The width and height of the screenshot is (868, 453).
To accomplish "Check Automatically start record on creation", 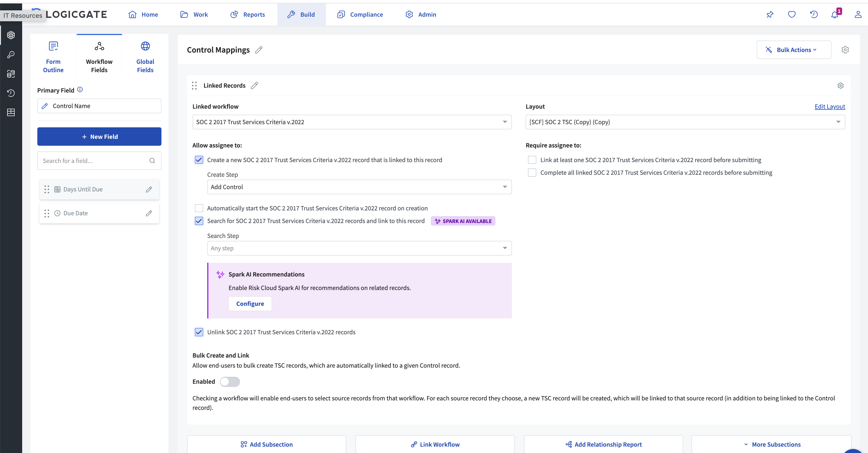I will point(199,208).
